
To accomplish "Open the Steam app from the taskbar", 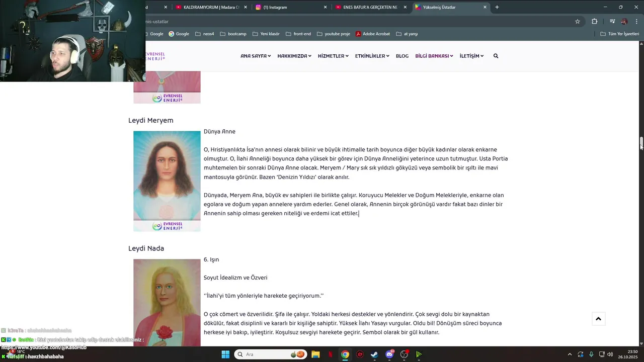I will [374, 354].
